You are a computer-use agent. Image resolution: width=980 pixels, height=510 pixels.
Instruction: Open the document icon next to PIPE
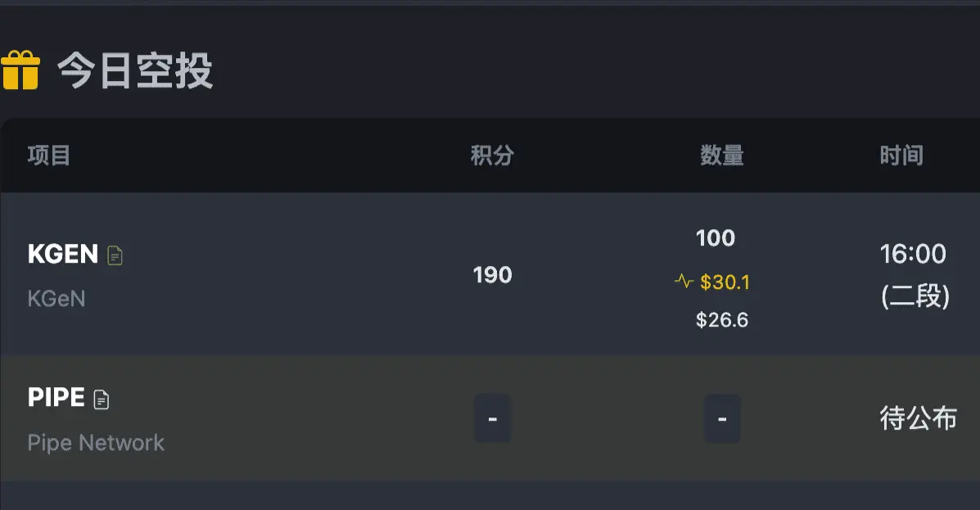[x=102, y=399]
